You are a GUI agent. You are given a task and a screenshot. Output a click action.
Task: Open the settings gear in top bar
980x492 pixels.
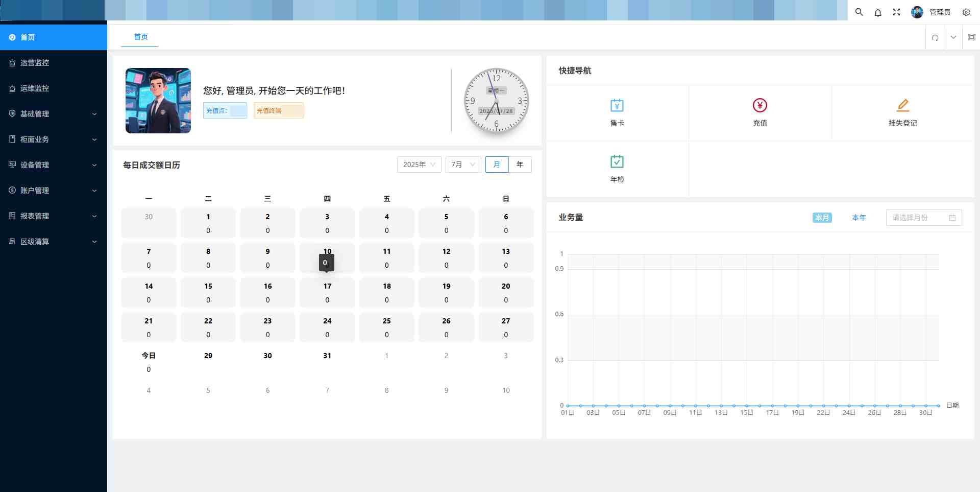click(x=966, y=12)
